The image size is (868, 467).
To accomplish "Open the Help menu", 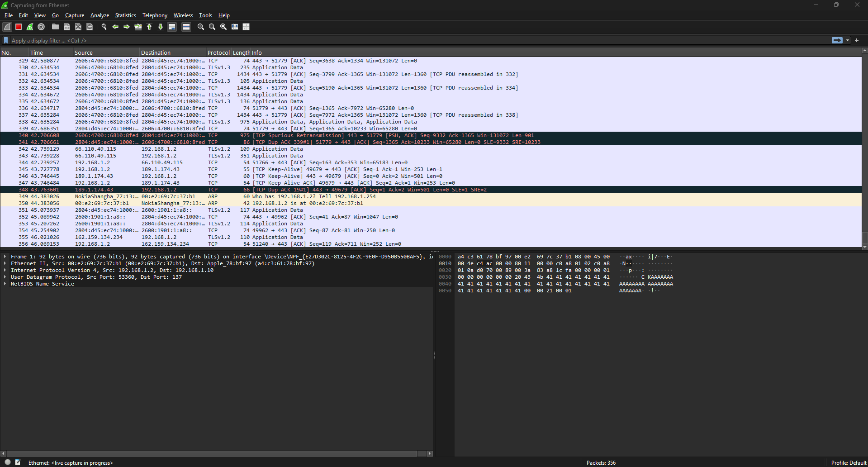I will pos(224,15).
